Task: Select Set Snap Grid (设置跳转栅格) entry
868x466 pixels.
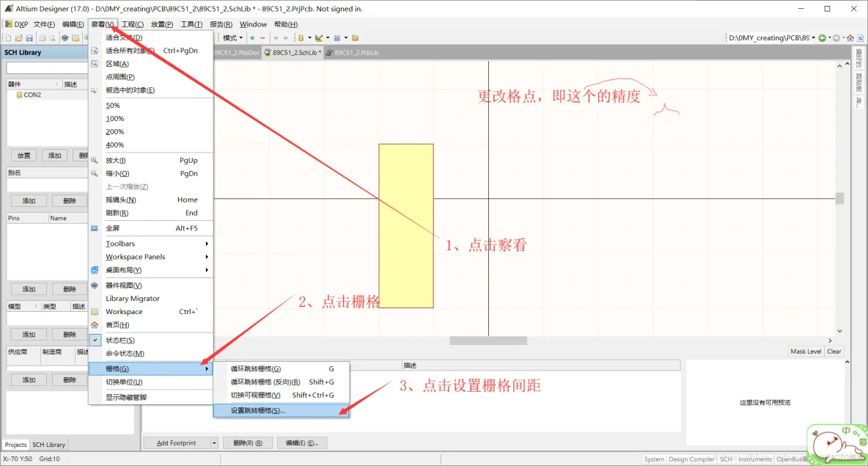Action: [x=282, y=410]
